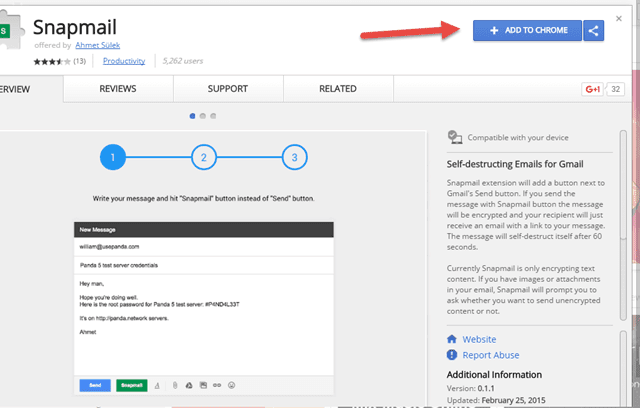640x408 pixels.
Task: Click 'Version: 0.1.1' text
Action: (x=470, y=388)
